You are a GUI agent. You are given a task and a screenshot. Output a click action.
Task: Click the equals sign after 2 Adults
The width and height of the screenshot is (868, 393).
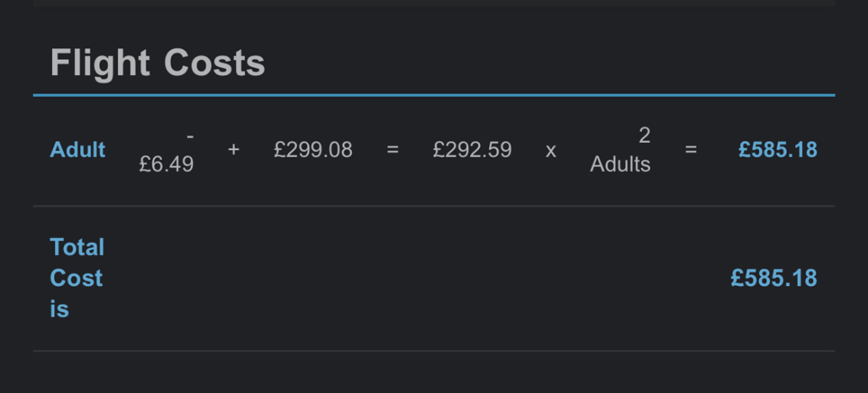click(x=691, y=149)
